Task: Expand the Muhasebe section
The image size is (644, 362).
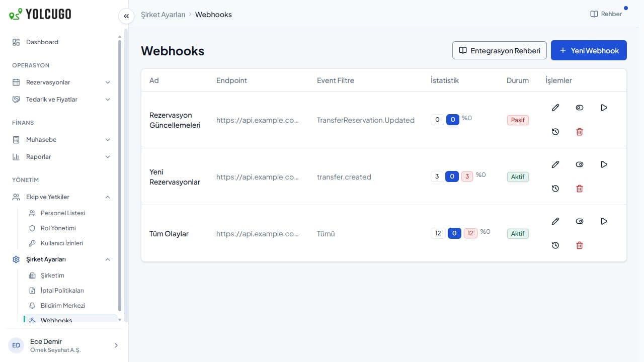Action: [x=61, y=140]
